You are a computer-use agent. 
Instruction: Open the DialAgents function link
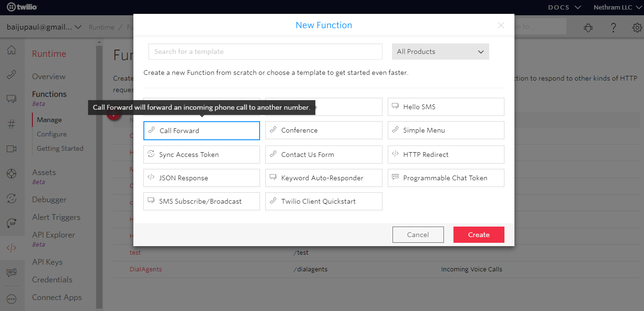[x=146, y=269]
